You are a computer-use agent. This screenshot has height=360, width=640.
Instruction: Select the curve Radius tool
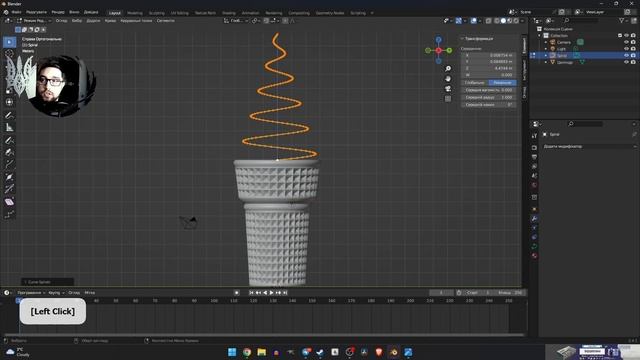9,177
